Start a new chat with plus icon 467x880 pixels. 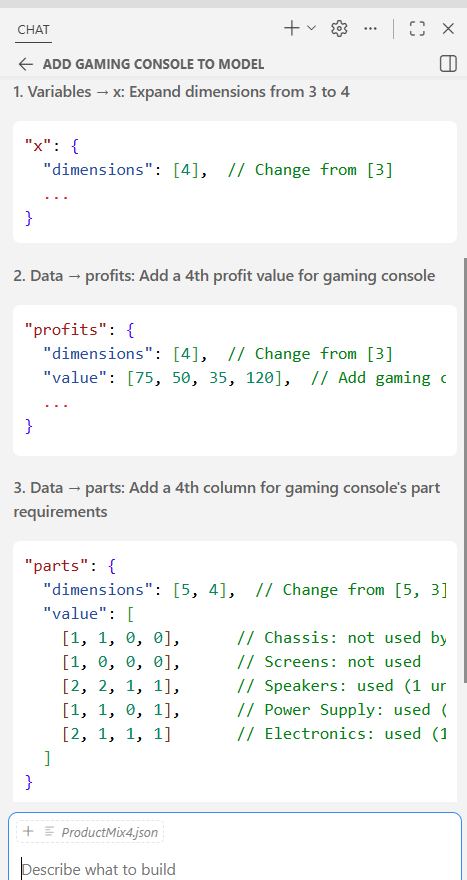click(x=292, y=29)
